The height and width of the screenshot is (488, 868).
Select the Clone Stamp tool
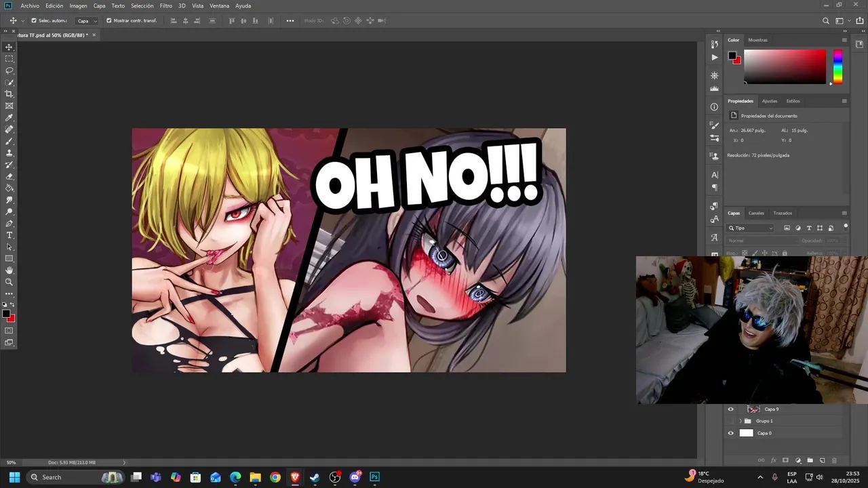[x=9, y=153]
